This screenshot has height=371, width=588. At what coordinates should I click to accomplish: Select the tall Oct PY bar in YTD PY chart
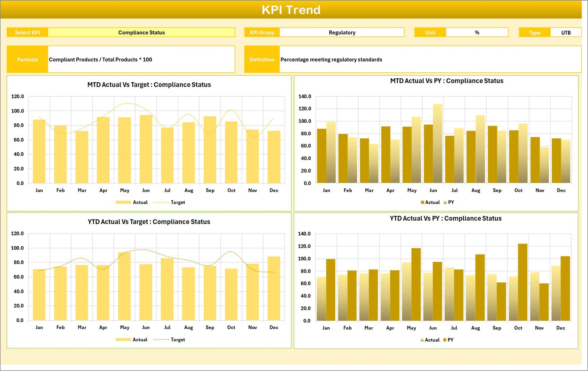coord(522,282)
